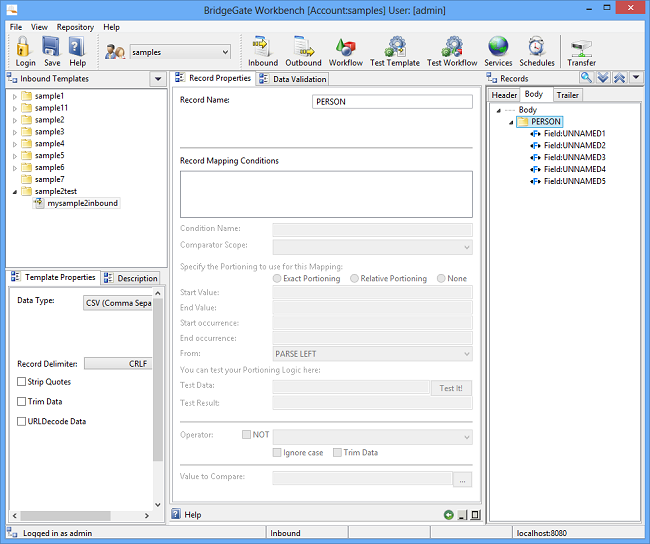Toggle the Trim Data operator checkbox

click(337, 453)
